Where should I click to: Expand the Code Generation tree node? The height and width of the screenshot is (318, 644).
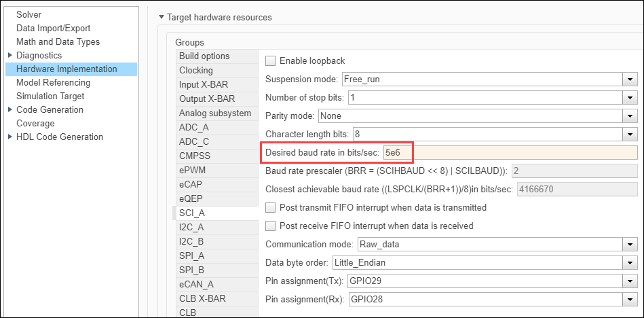[x=10, y=109]
